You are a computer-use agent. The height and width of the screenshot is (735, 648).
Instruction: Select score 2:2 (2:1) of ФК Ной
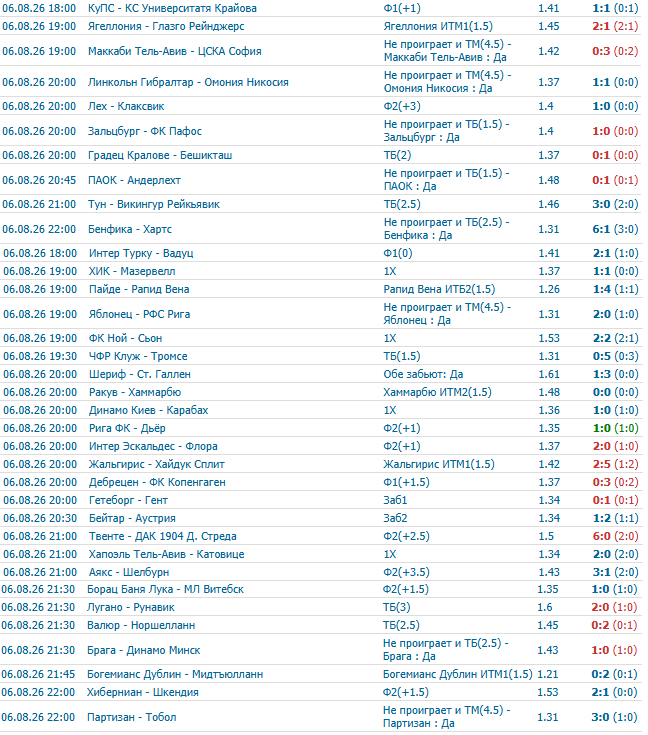click(615, 338)
